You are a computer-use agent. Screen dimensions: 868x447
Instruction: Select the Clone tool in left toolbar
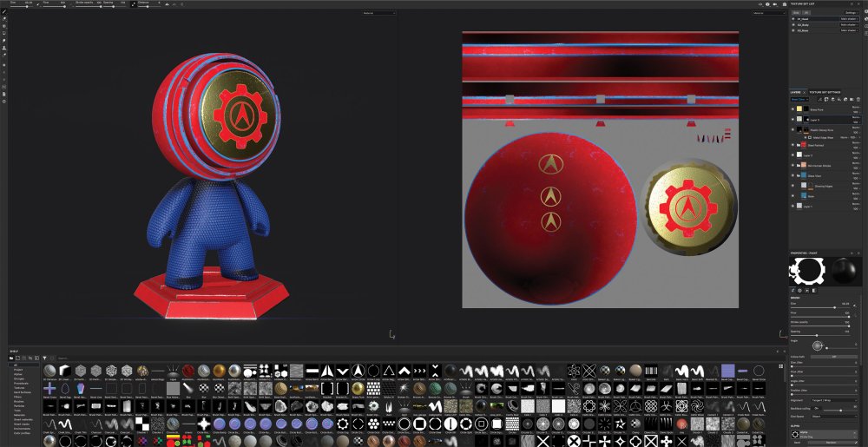click(3, 48)
